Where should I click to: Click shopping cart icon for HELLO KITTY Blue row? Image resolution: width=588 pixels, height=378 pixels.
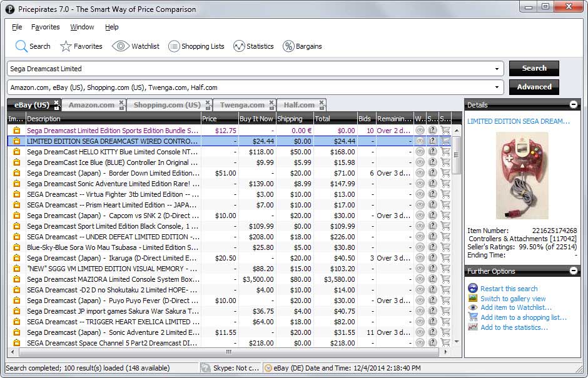tap(445, 152)
